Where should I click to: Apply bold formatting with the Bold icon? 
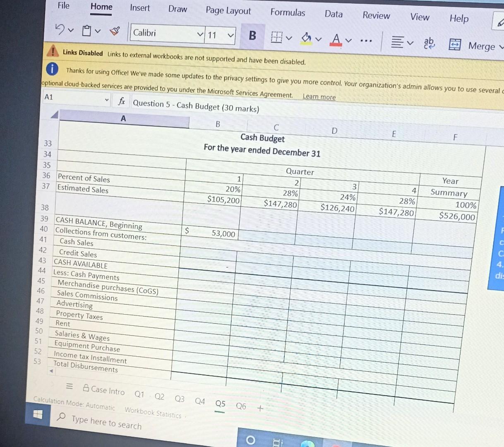coord(252,36)
